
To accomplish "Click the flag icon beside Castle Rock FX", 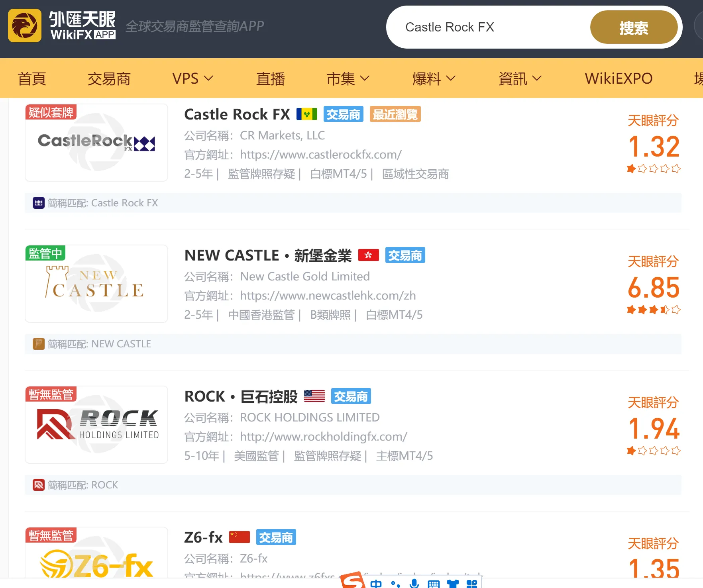I will pyautogui.click(x=307, y=114).
